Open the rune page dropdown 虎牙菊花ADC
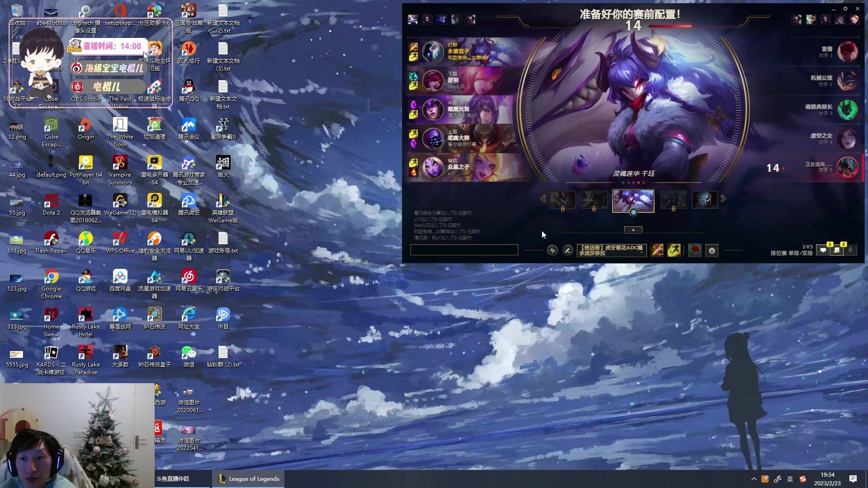 [611, 250]
